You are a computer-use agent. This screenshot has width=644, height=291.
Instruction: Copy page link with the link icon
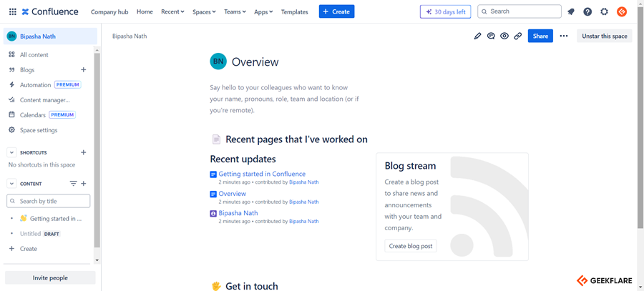pos(518,36)
